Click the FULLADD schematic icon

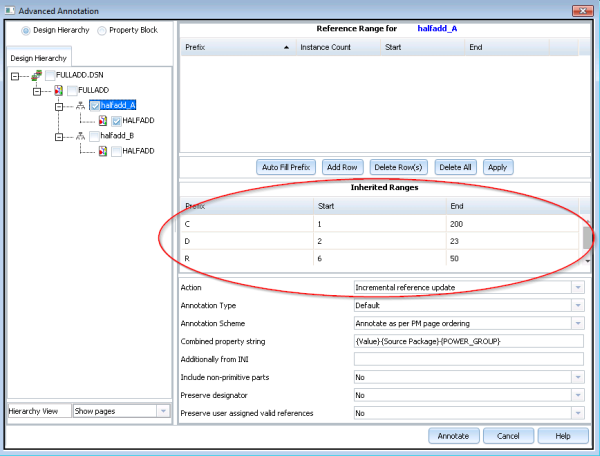[58, 90]
